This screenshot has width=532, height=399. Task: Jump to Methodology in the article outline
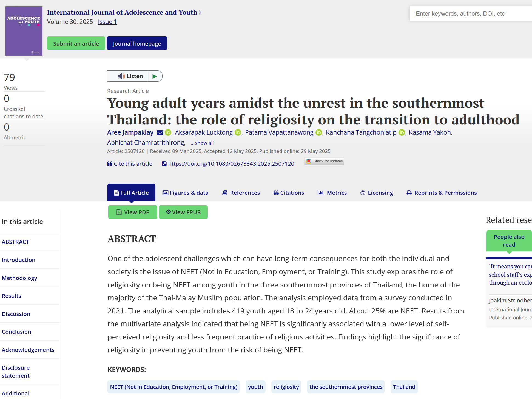[19, 278]
